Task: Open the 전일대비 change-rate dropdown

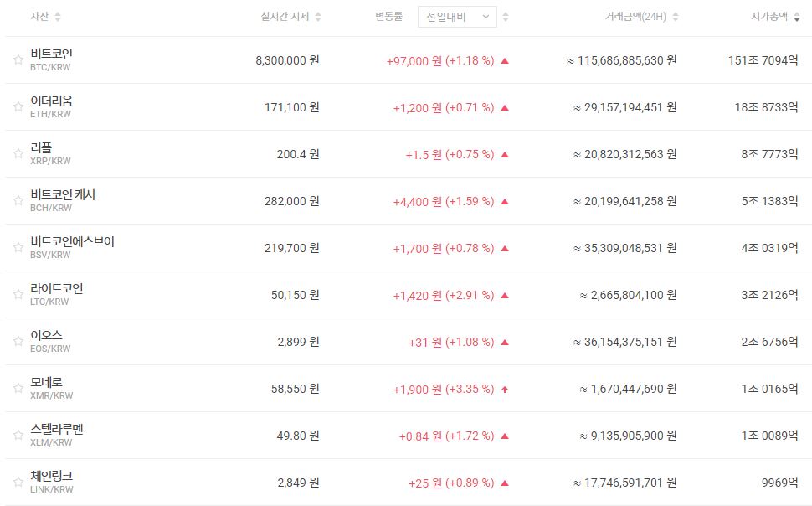Action: coord(457,17)
